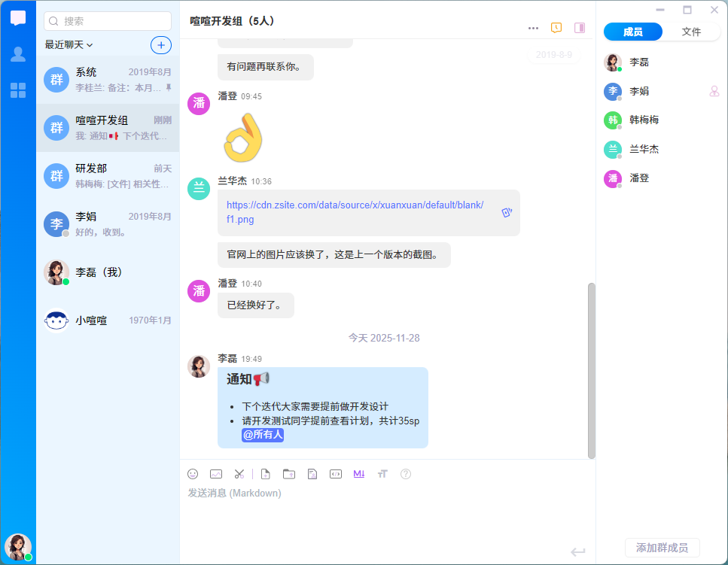This screenshot has height=565, width=728.
Task: Click the 添加群成员 button
Action: [663, 548]
